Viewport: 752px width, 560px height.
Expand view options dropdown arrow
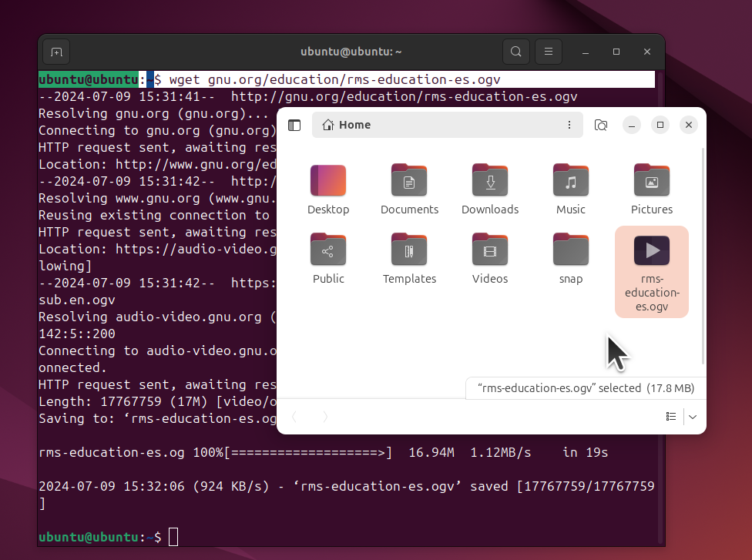(x=693, y=416)
